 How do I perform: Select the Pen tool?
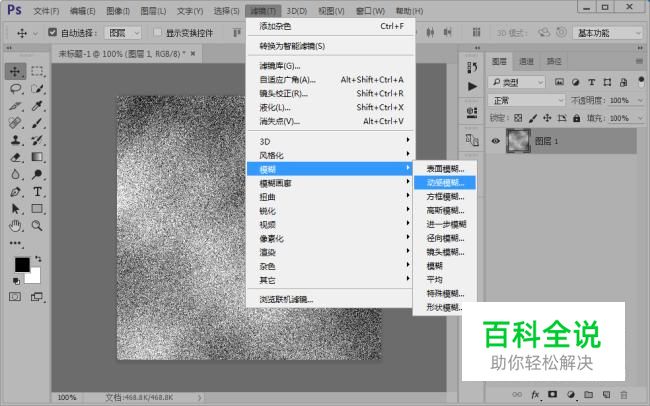[x=15, y=192]
